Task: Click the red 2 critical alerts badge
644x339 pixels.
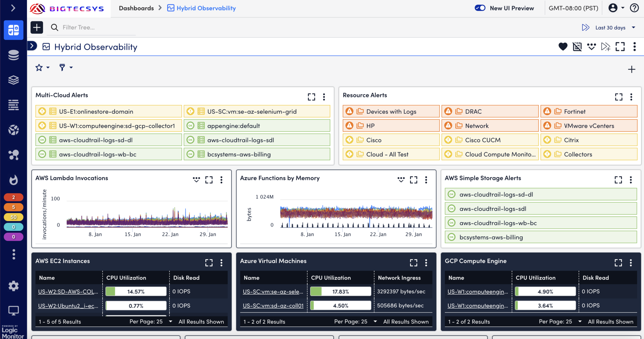Action: click(14, 197)
